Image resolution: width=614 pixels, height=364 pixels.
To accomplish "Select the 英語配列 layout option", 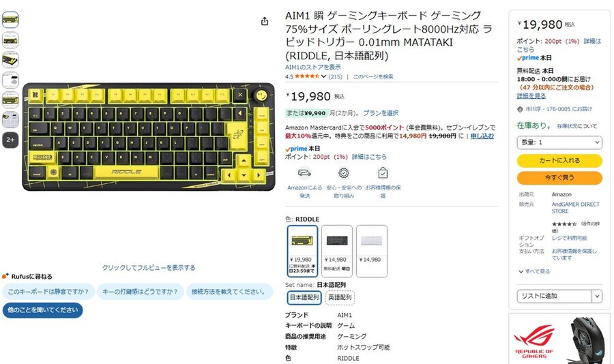I will click(x=340, y=297).
